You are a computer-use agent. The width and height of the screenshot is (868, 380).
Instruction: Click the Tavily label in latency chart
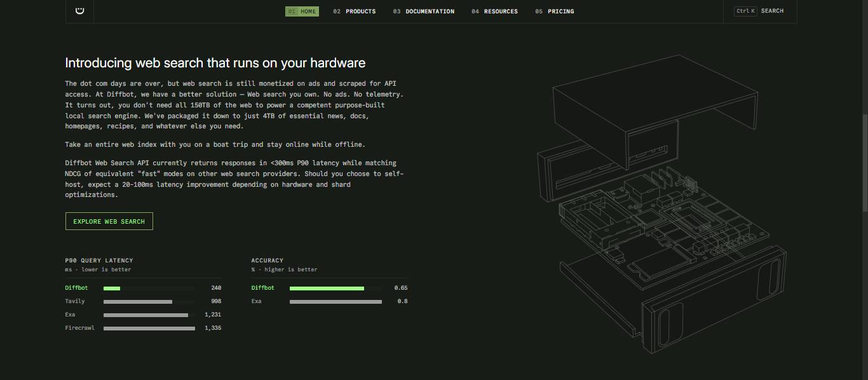(75, 301)
